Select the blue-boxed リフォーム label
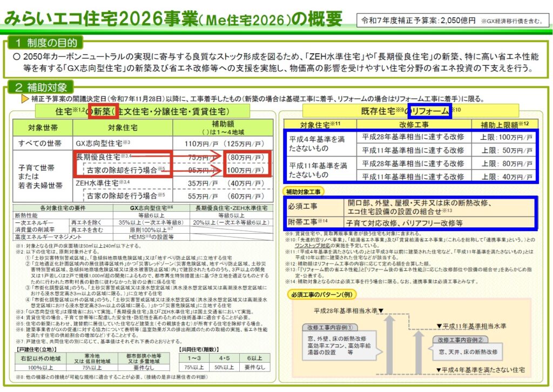The image size is (553, 392). click(430, 111)
